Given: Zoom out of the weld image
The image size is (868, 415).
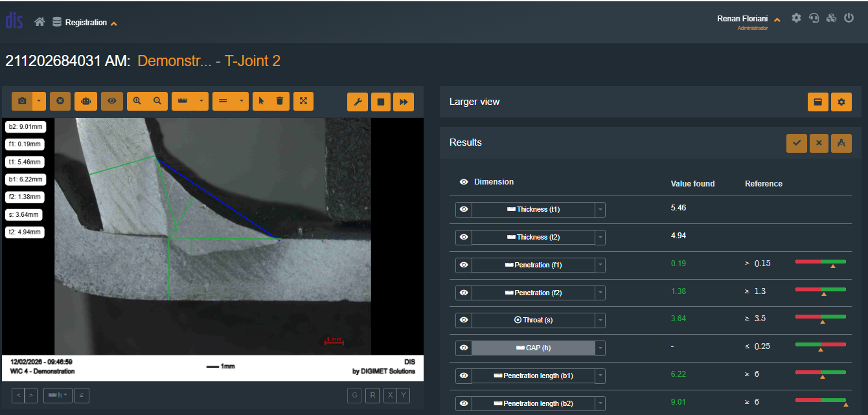Looking at the screenshot, I should 157,101.
